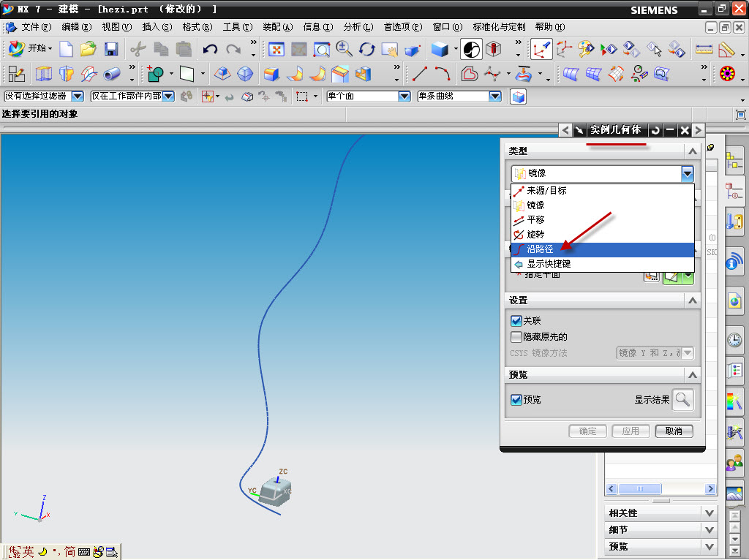Image resolution: width=749 pixels, height=560 pixels.
Task: Open the 首选项(P) menu
Action: [403, 27]
